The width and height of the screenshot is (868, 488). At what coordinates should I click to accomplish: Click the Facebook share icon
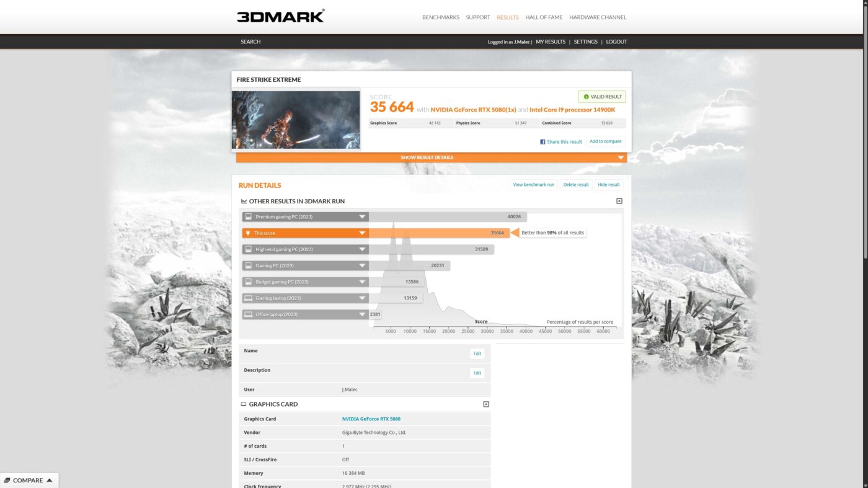pyautogui.click(x=542, y=142)
